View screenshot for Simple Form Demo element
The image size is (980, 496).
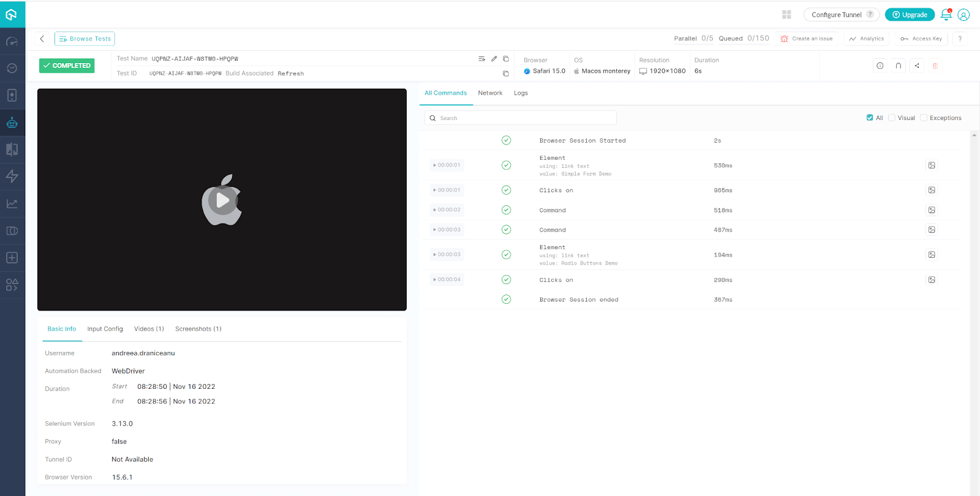click(x=931, y=165)
